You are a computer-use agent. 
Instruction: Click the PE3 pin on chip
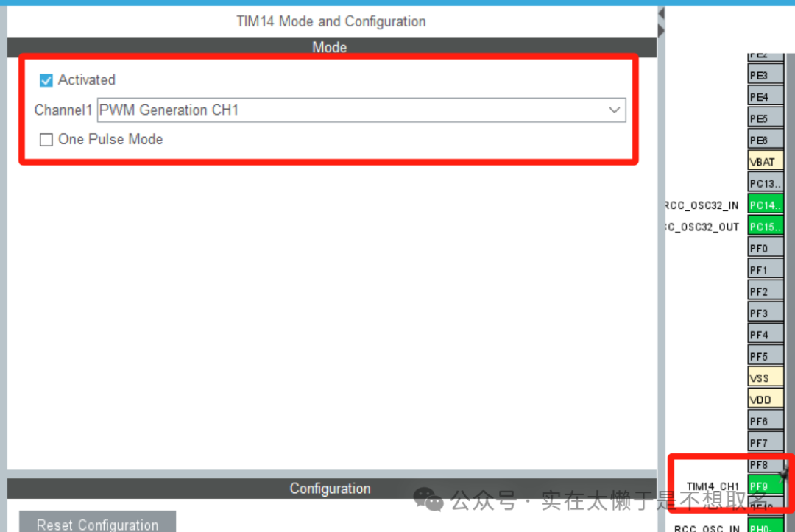(x=765, y=76)
